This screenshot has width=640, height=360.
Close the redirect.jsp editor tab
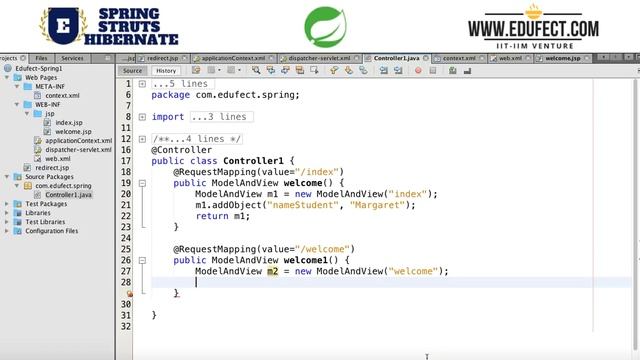click(x=184, y=58)
